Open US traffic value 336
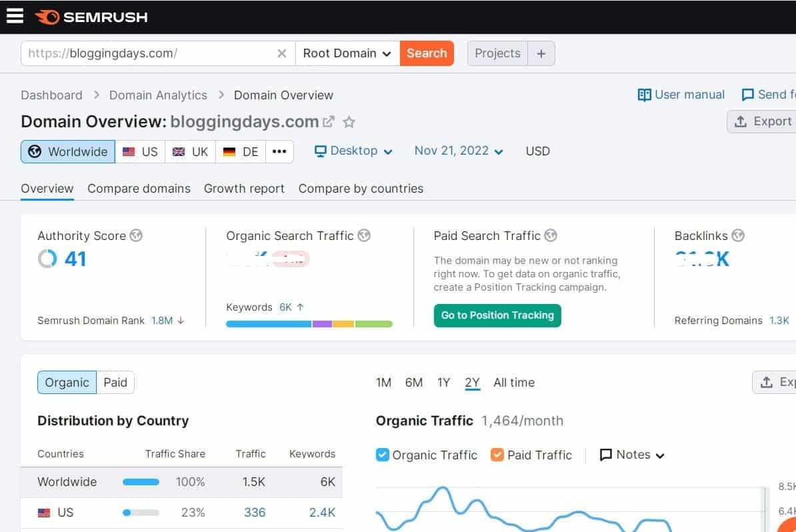796x532 pixels. [255, 513]
